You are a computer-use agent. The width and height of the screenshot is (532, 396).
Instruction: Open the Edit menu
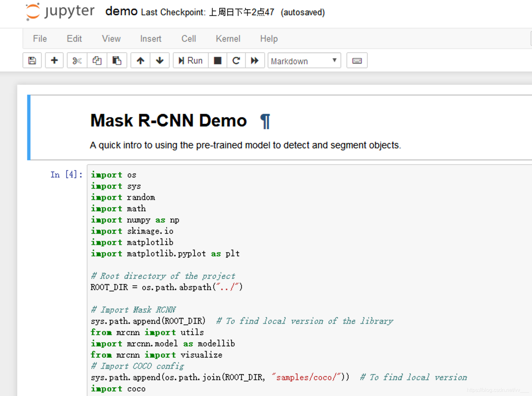74,39
